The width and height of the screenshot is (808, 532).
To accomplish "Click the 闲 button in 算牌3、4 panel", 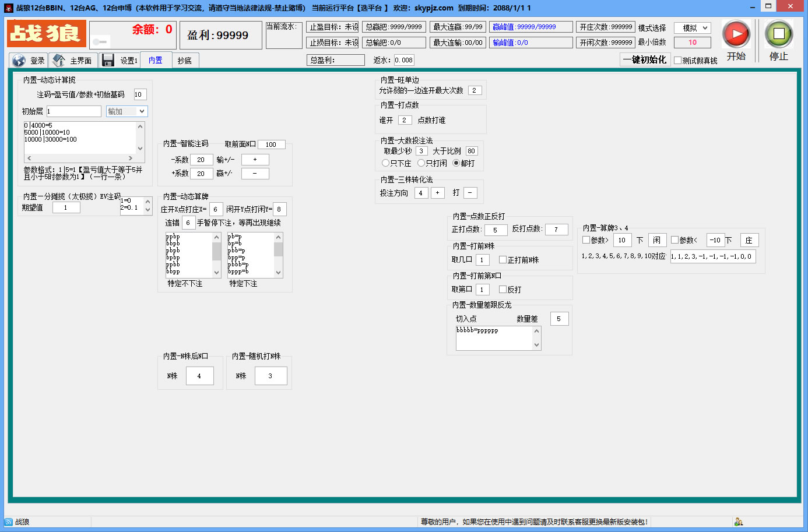I will click(x=657, y=239).
